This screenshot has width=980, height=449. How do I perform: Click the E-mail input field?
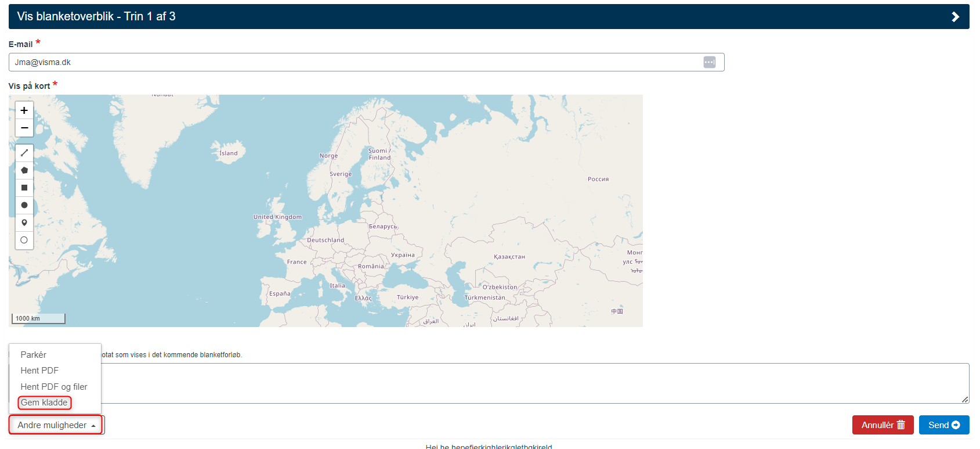pyautogui.click(x=366, y=62)
